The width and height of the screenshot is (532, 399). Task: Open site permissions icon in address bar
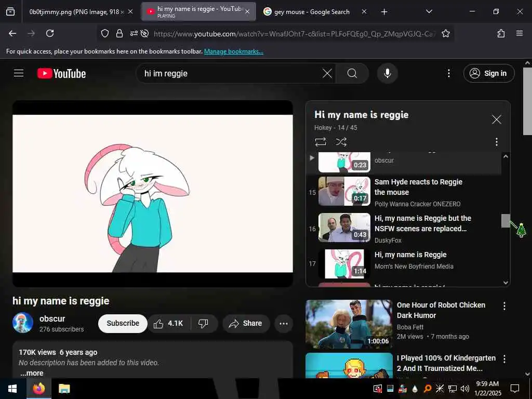(134, 33)
